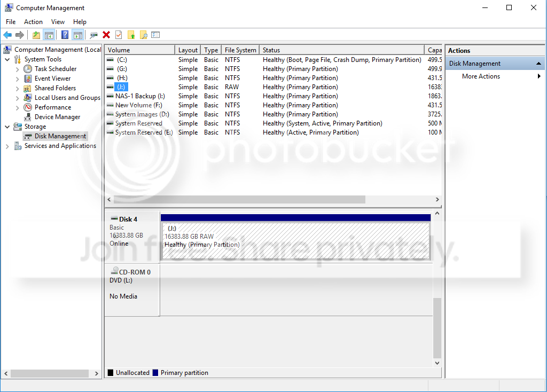Select System Images (D:) volume
547x392 pixels.
[x=274, y=114]
